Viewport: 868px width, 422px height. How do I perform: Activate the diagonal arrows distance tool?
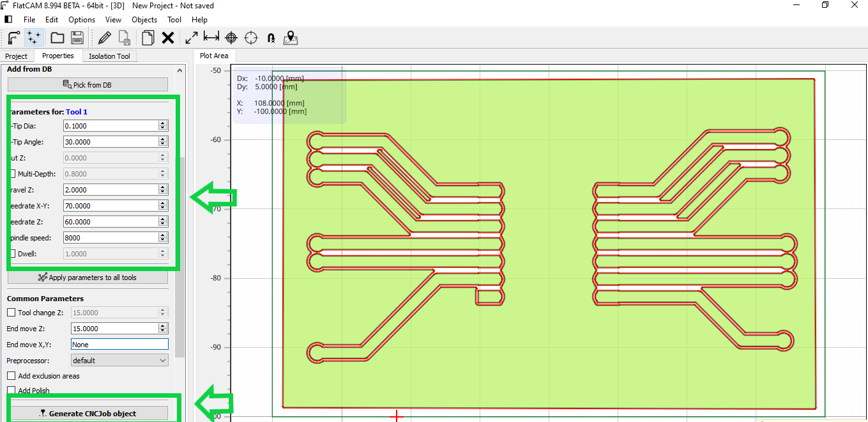coord(192,38)
